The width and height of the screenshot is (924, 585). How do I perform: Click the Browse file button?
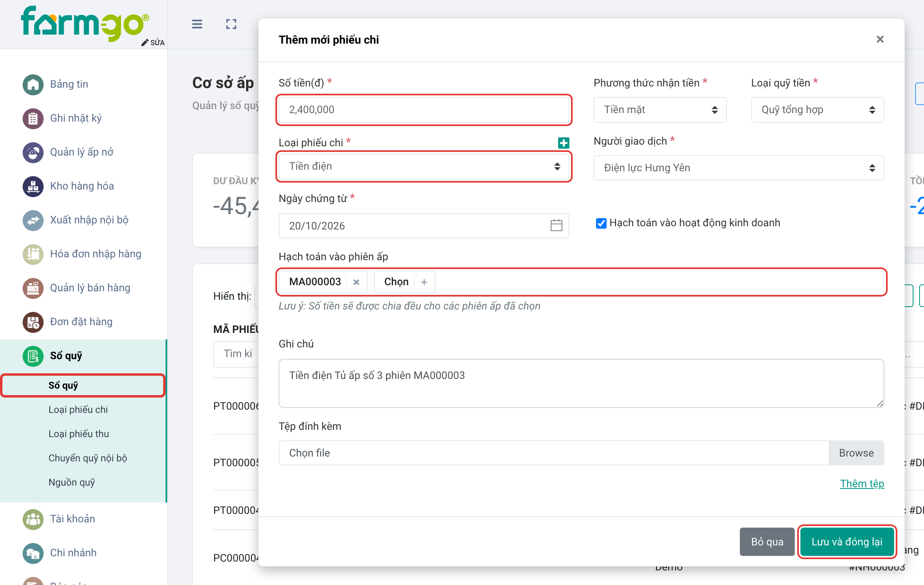click(856, 453)
